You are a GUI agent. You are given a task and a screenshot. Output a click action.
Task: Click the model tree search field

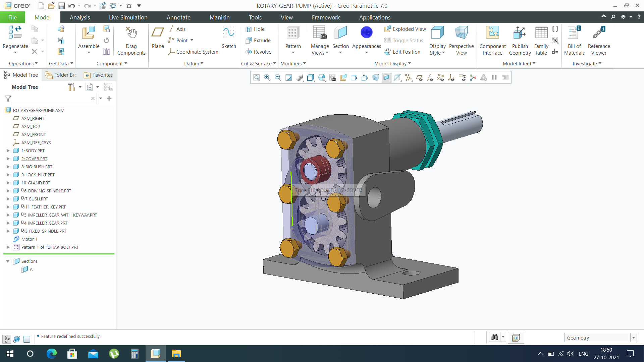pos(52,99)
